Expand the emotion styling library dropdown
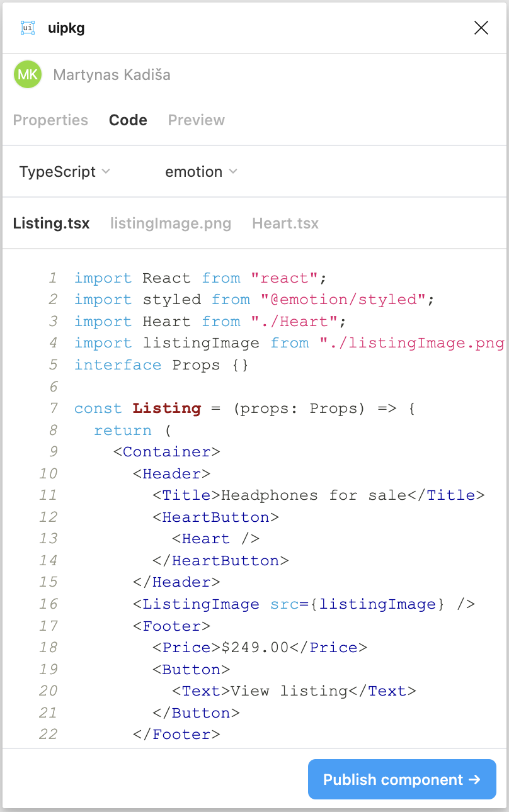The image size is (509, 812). (200, 172)
